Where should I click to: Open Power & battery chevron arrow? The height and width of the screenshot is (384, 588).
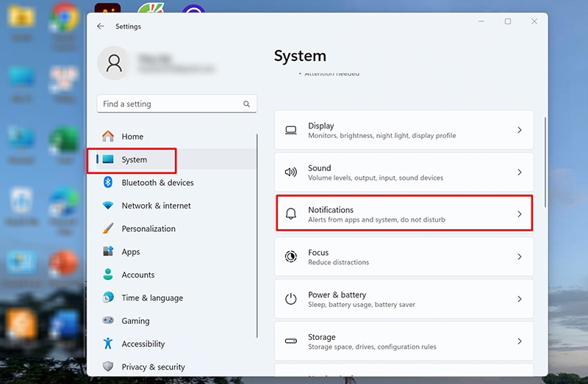click(520, 299)
